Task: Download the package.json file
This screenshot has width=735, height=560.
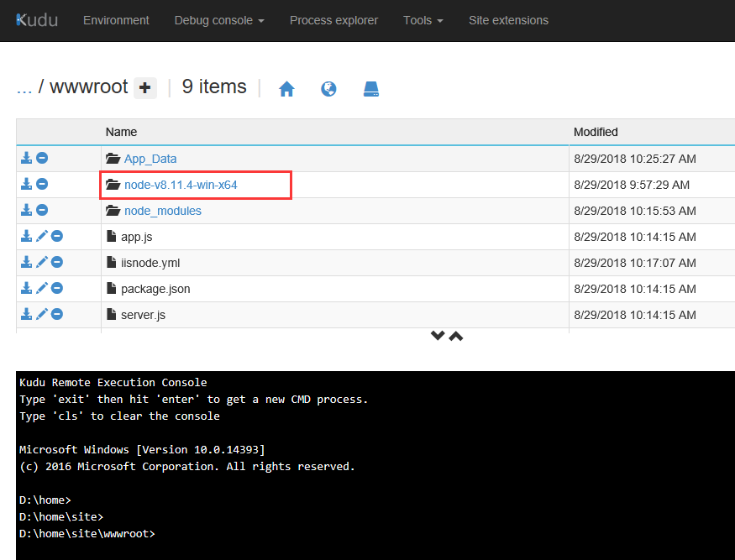Action: (x=27, y=289)
